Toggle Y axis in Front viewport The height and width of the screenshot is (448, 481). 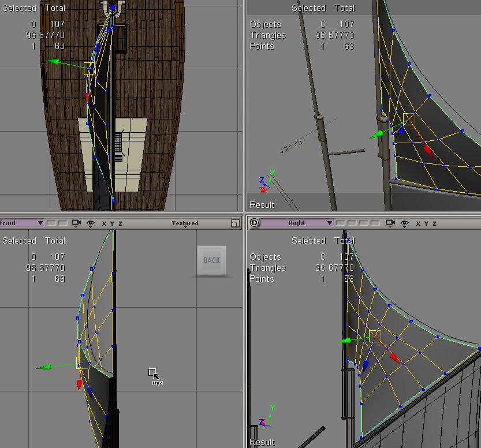(112, 223)
